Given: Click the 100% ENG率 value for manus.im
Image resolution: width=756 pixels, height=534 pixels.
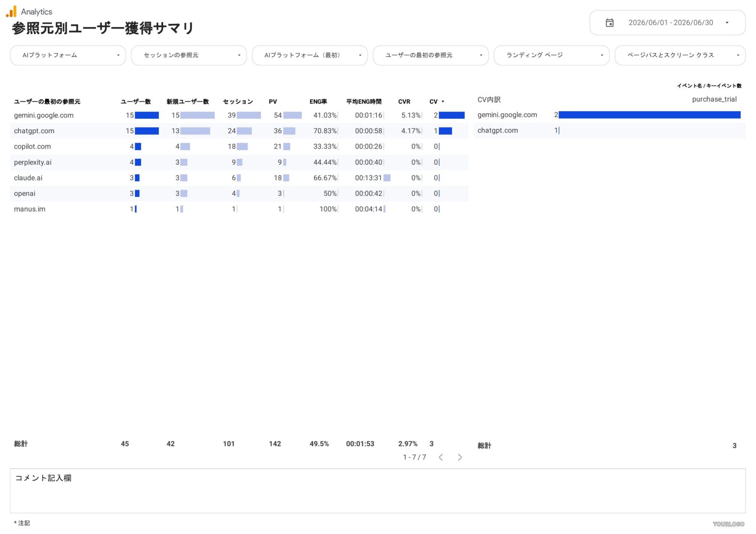Looking at the screenshot, I should pos(328,209).
